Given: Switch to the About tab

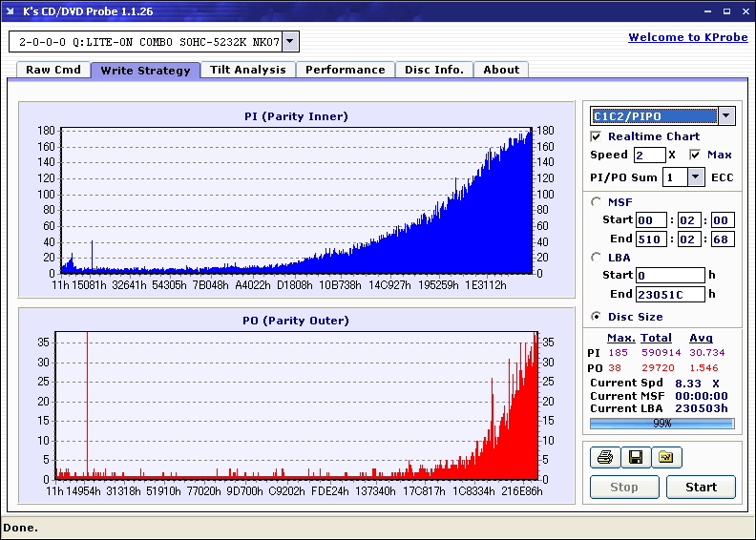Looking at the screenshot, I should (501, 70).
